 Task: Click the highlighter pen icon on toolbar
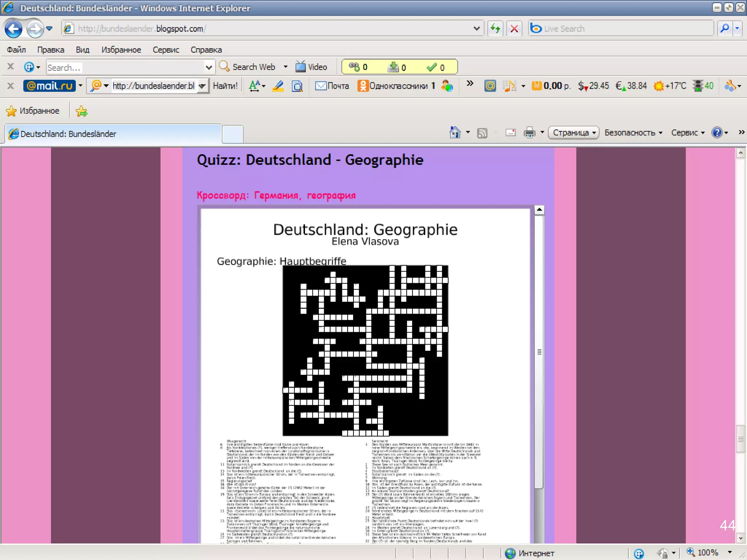coord(278,86)
